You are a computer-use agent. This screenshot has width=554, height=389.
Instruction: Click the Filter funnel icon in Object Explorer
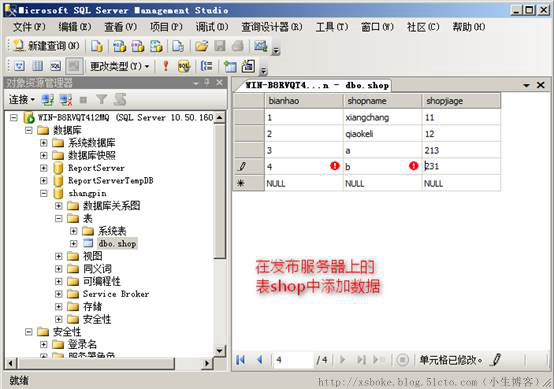(x=102, y=100)
